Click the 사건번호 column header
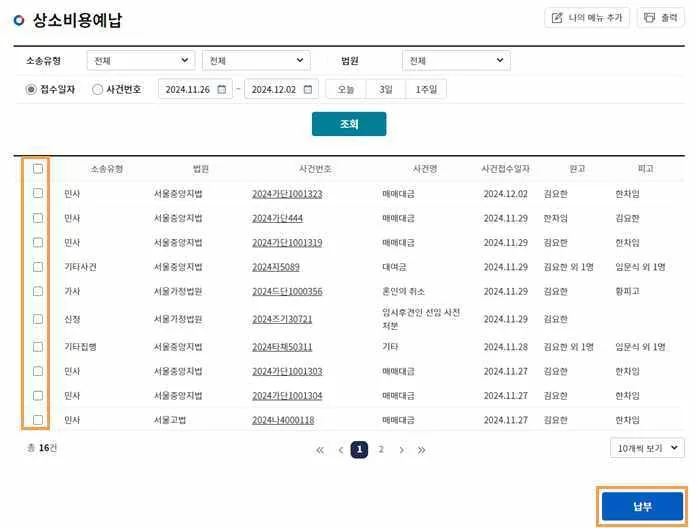Screen dimensions: 695x528 (x=315, y=169)
